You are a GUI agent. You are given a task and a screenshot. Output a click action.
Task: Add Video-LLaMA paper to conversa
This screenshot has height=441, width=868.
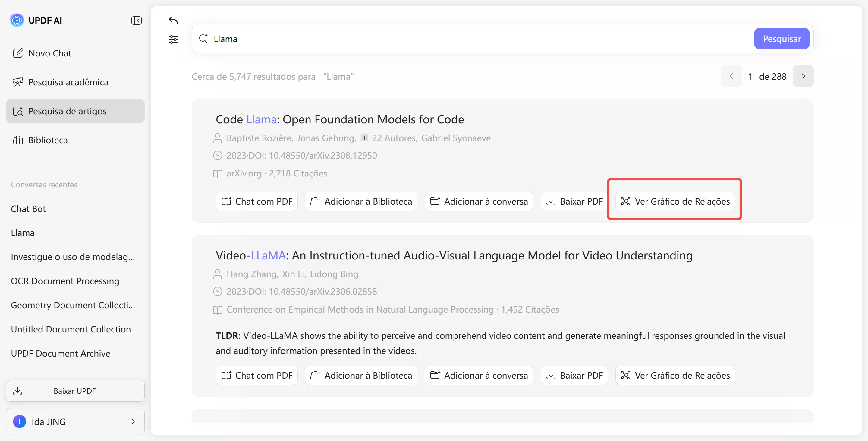pyautogui.click(x=479, y=375)
